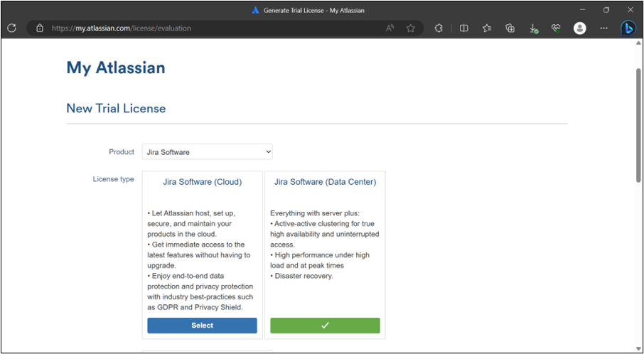644x354 pixels.
Task: View site information via lock icon
Action: [39, 28]
